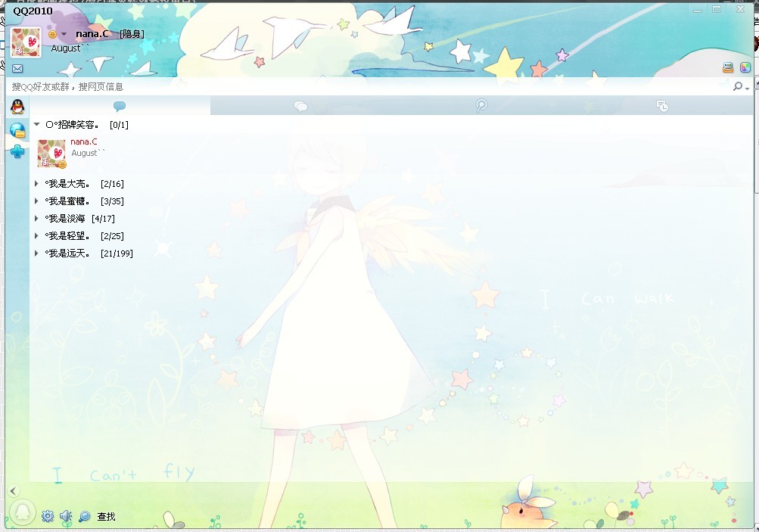The height and width of the screenshot is (532, 759).
Task: Open the QQ browser globe sidebar icon
Action: [17, 129]
